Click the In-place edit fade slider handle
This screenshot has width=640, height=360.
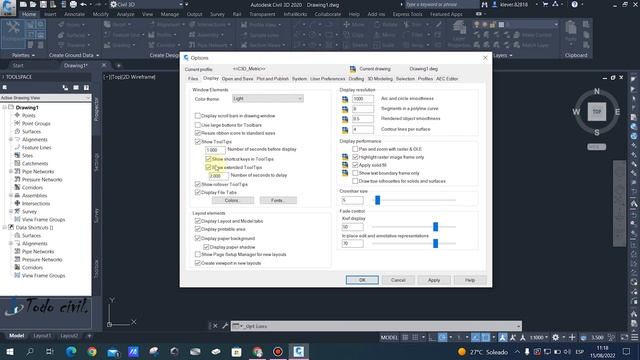pos(436,244)
